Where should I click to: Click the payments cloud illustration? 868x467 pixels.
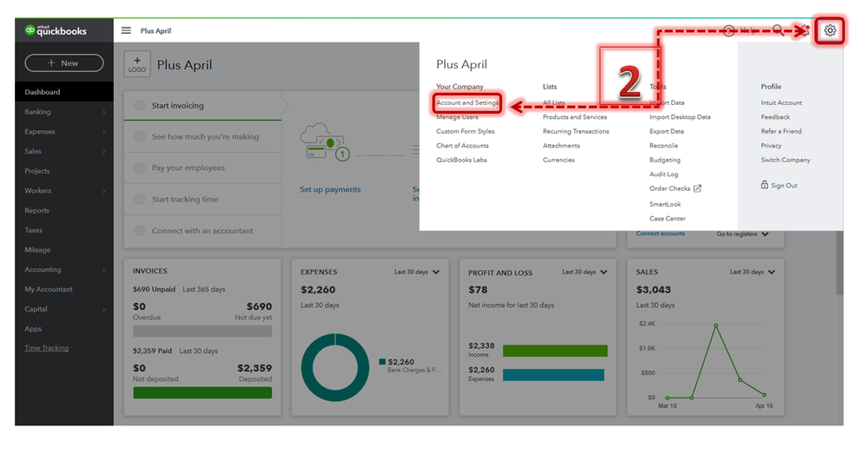325,141
